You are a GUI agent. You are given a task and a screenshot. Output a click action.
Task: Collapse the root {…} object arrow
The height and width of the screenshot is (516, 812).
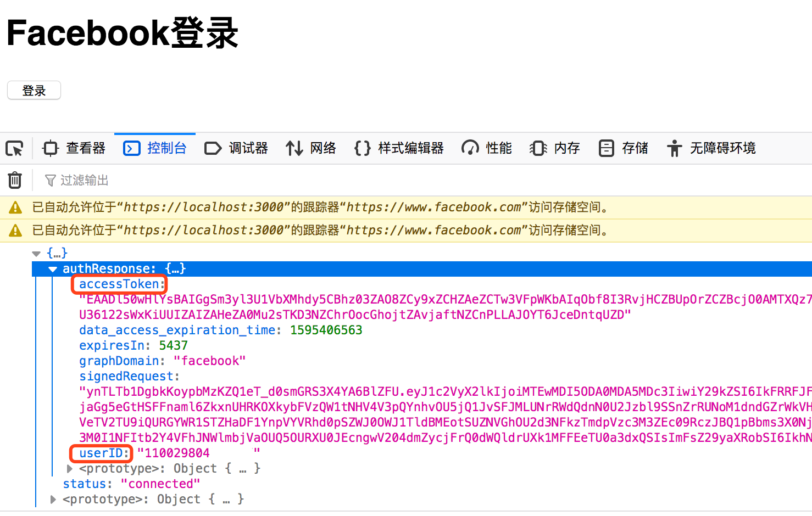(x=36, y=254)
